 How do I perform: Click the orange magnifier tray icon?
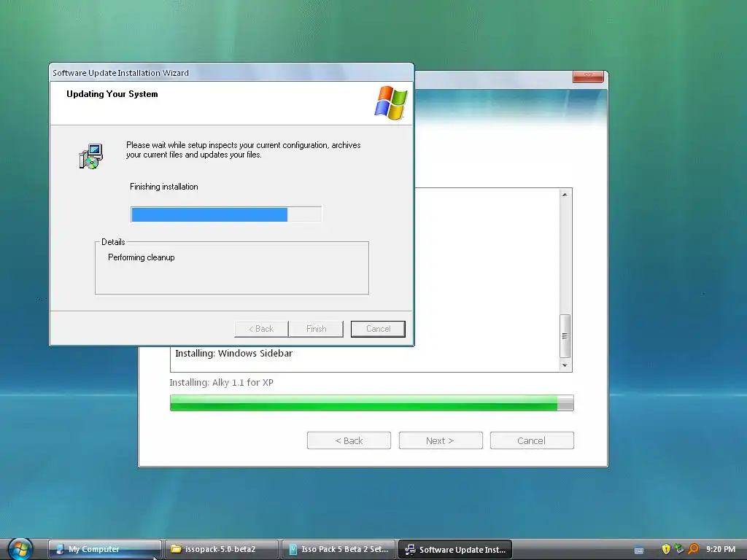[x=693, y=549]
